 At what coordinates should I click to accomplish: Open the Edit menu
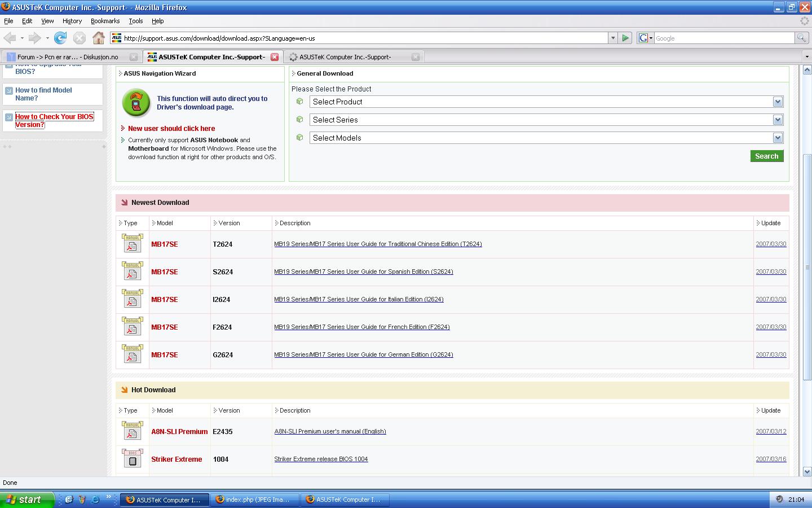tap(27, 21)
